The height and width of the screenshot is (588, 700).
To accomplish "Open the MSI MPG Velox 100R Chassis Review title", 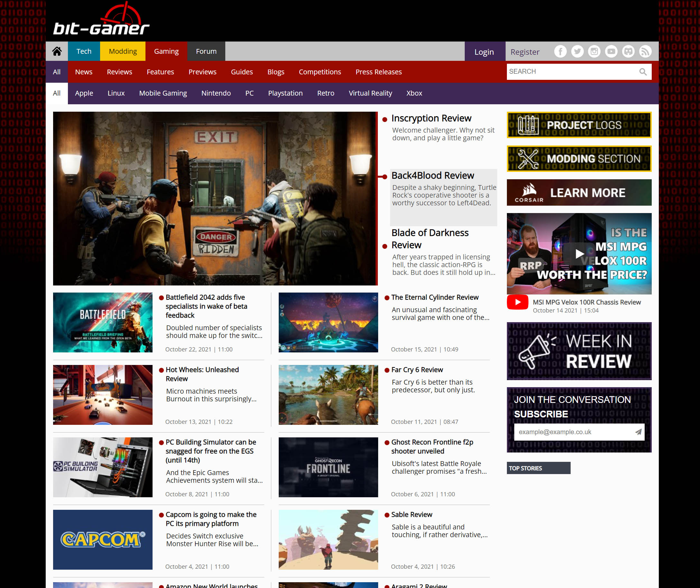I will click(587, 302).
